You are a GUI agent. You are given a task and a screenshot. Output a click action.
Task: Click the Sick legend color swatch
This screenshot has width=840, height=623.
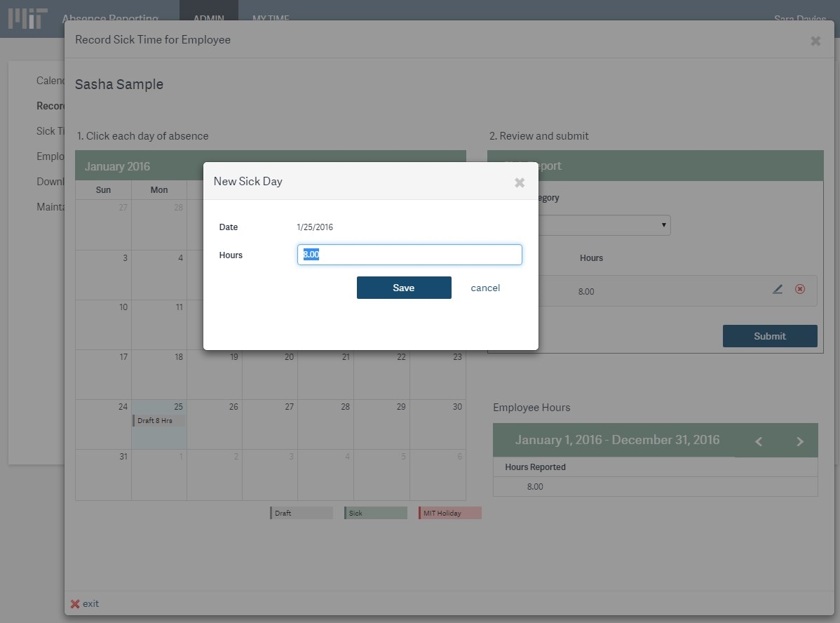tap(376, 513)
